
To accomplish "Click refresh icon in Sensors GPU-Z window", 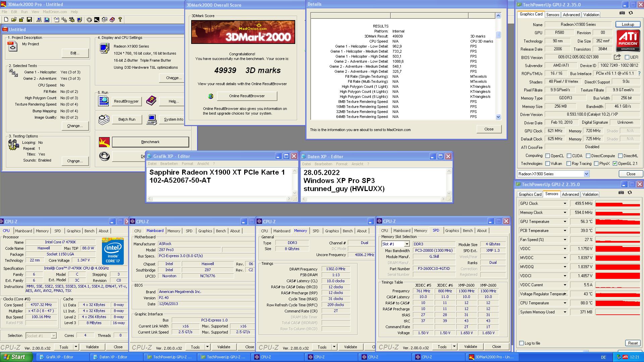I will tap(630, 192).
